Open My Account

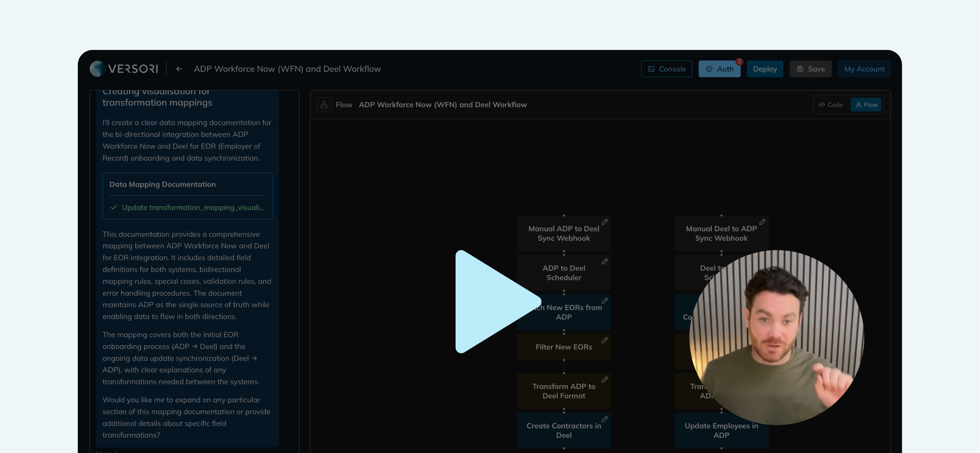(x=864, y=69)
